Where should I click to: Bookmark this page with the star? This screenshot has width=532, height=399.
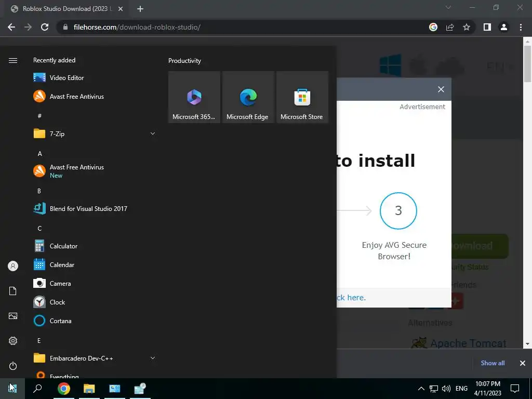click(467, 27)
